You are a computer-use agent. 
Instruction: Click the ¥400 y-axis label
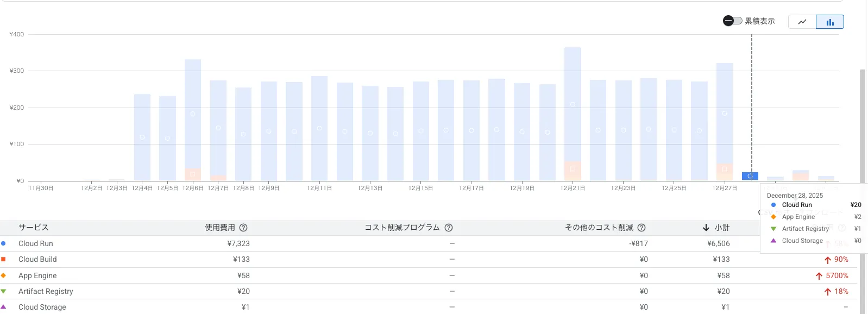[16, 34]
